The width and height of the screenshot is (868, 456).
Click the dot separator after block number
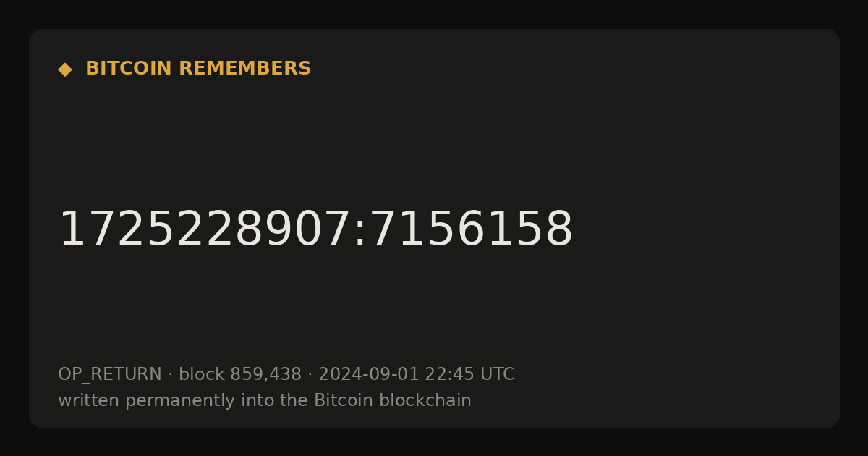pyautogui.click(x=310, y=375)
